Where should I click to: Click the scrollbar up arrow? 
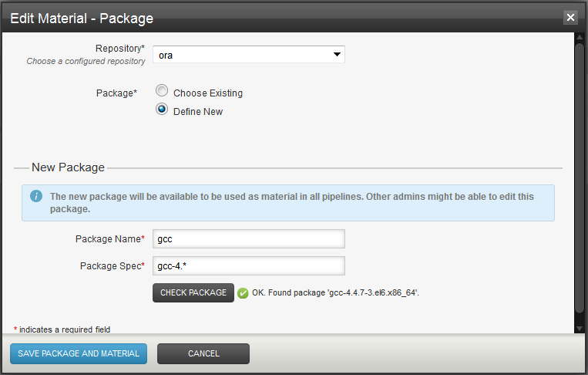click(580, 37)
